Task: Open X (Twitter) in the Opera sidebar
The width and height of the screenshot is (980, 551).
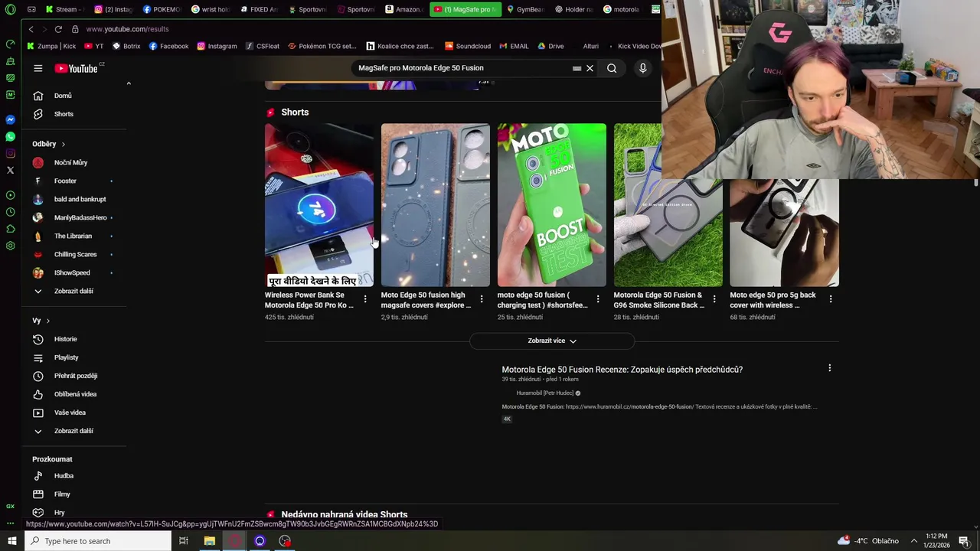Action: click(x=10, y=171)
